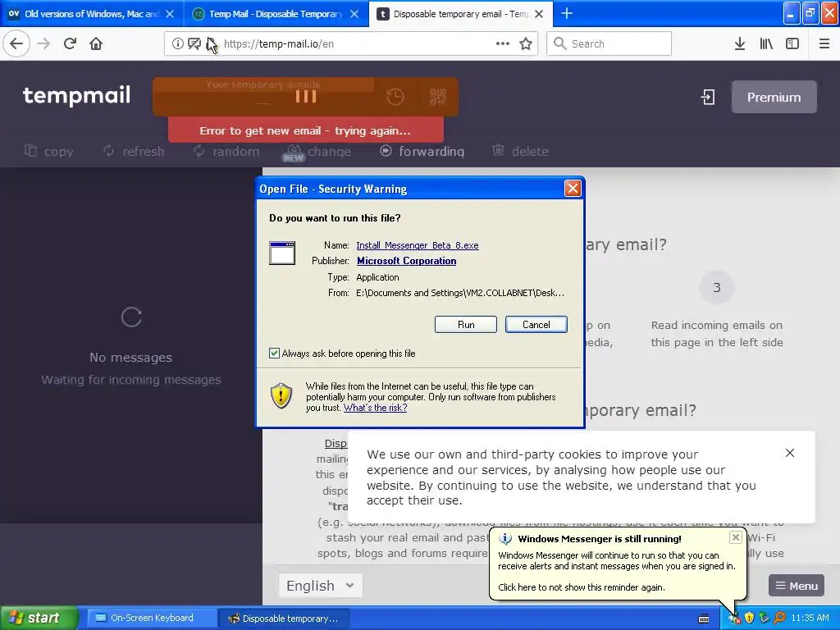840x630 pixels.
Task: Open Firefox downloads arrow icon
Action: click(x=740, y=43)
